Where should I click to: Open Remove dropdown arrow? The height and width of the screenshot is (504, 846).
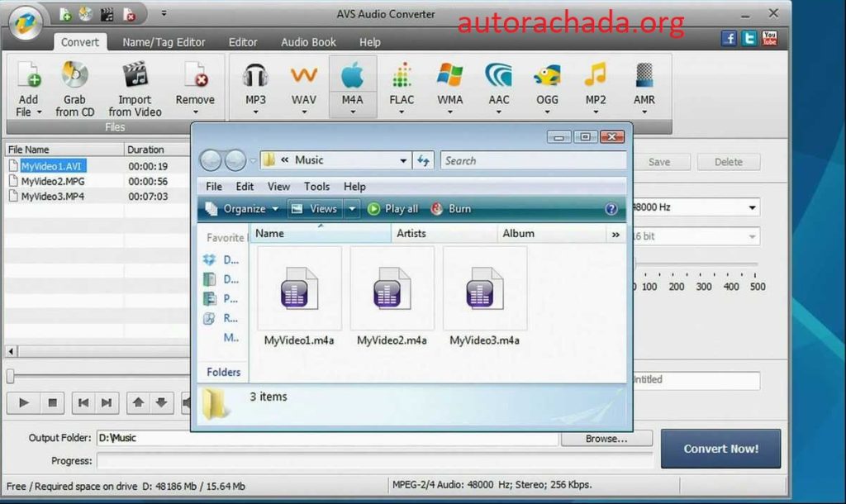(195, 112)
